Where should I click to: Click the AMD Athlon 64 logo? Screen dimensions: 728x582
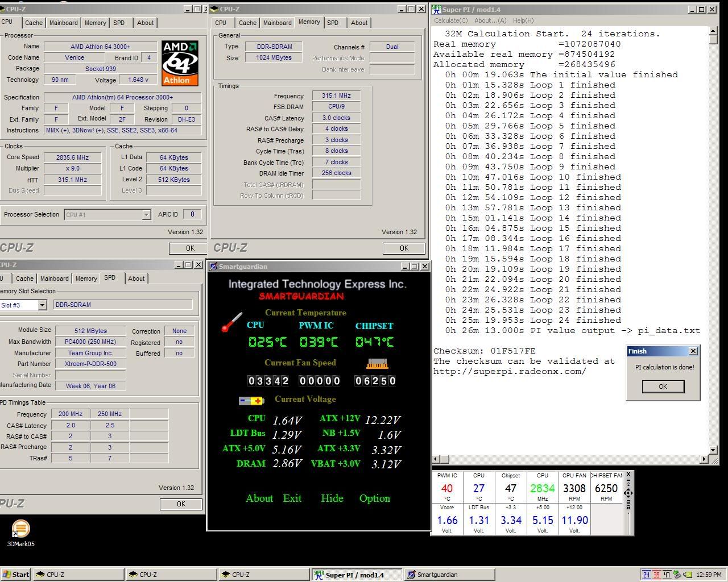click(180, 63)
